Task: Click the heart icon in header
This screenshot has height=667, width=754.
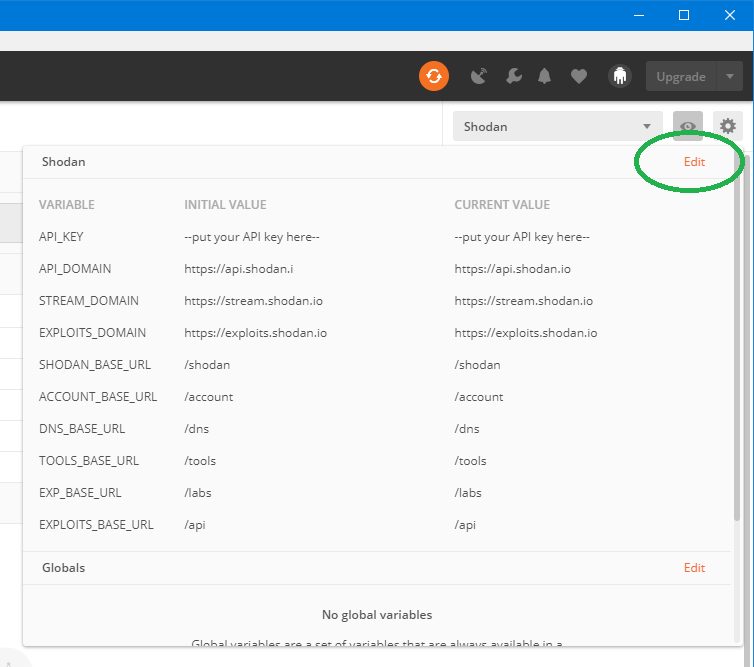Action: (x=579, y=76)
